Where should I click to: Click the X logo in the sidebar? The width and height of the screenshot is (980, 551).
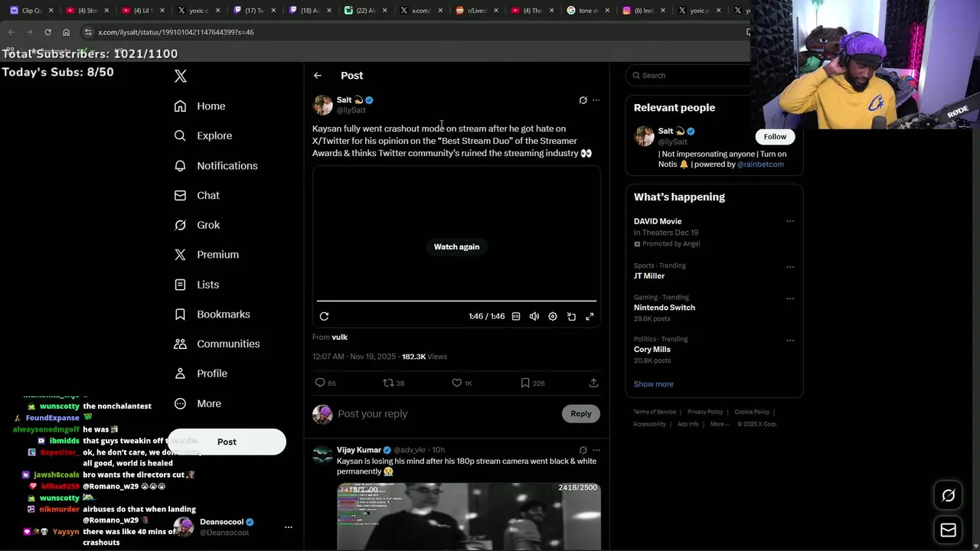[x=181, y=76]
